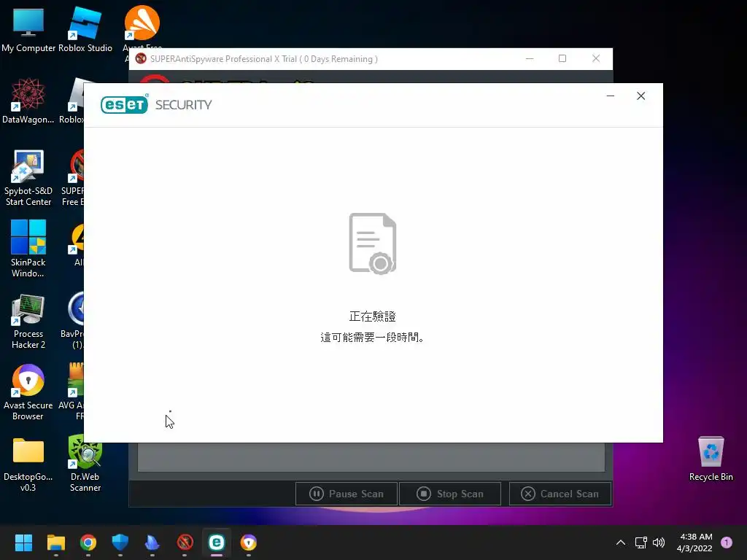Close the SUPERAntiSpyware window
The image size is (747, 560).
coord(596,58)
